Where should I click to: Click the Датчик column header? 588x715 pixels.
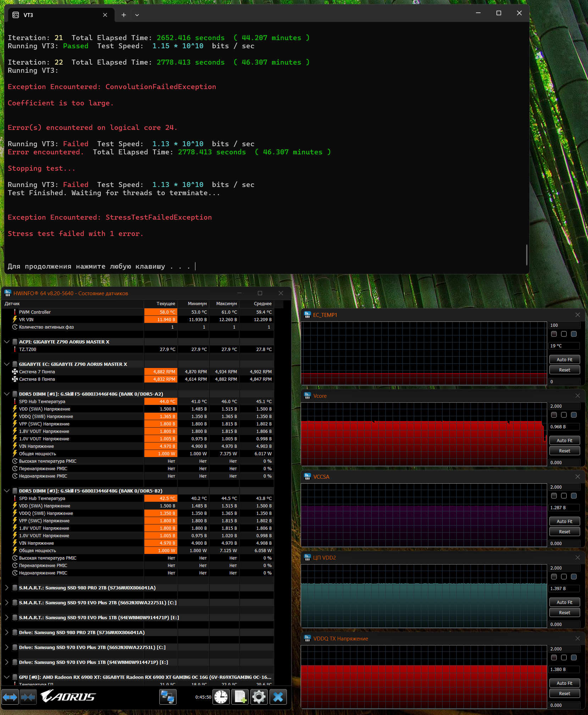(73, 304)
